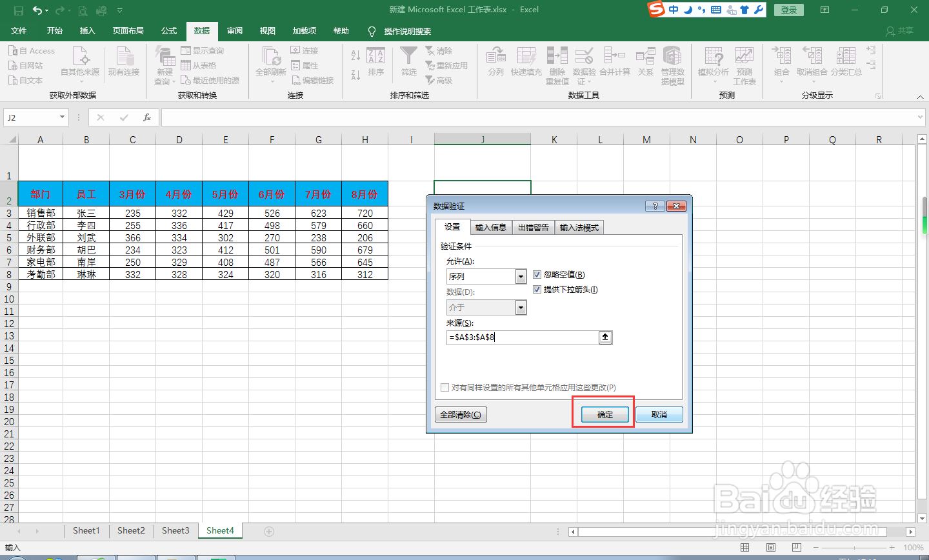This screenshot has width=929, height=560.
Task: Click the new sheet plus icon
Action: 269,532
